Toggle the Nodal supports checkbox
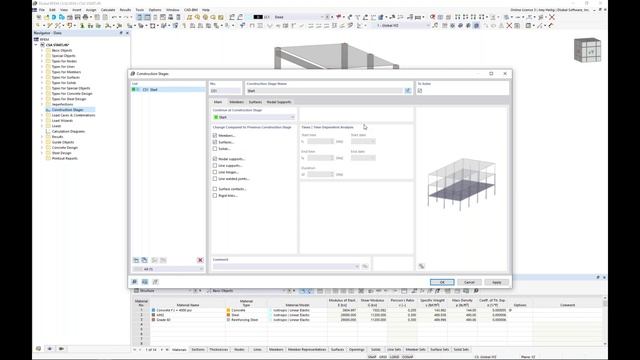This screenshot has width=640, height=360. click(x=215, y=159)
